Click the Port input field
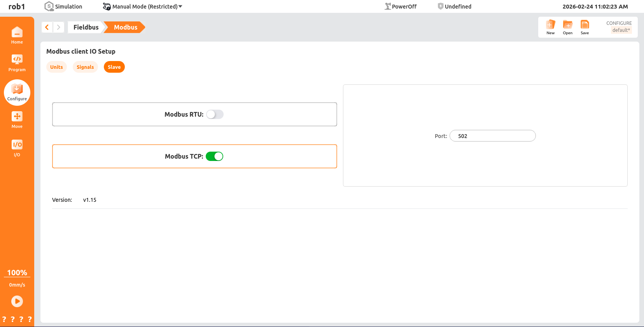This screenshot has height=327, width=644. pyautogui.click(x=492, y=136)
